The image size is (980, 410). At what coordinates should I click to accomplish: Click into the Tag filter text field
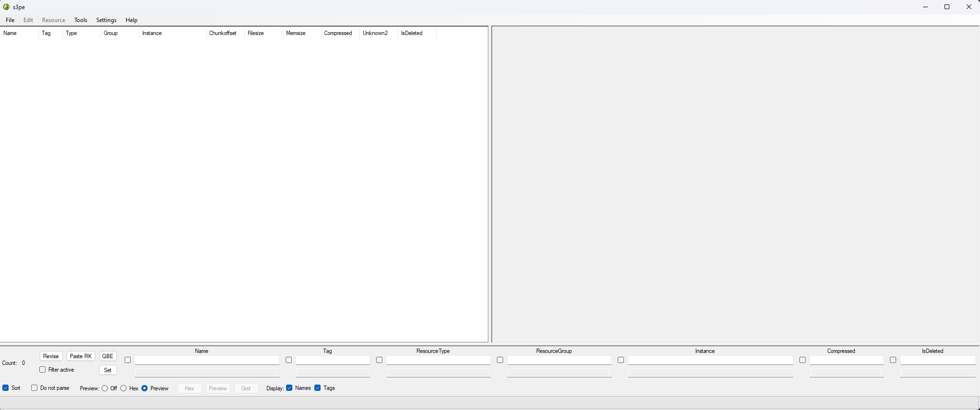[x=333, y=360]
